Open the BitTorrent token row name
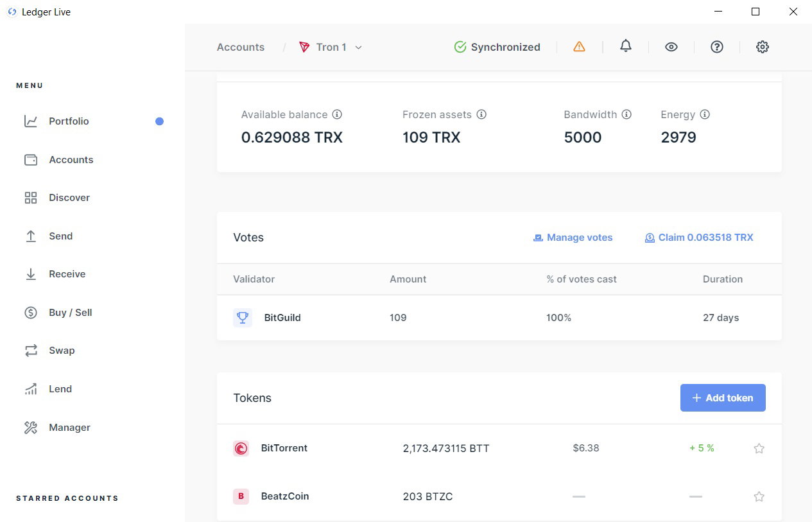Screen dimensions: 812x522 284,448
